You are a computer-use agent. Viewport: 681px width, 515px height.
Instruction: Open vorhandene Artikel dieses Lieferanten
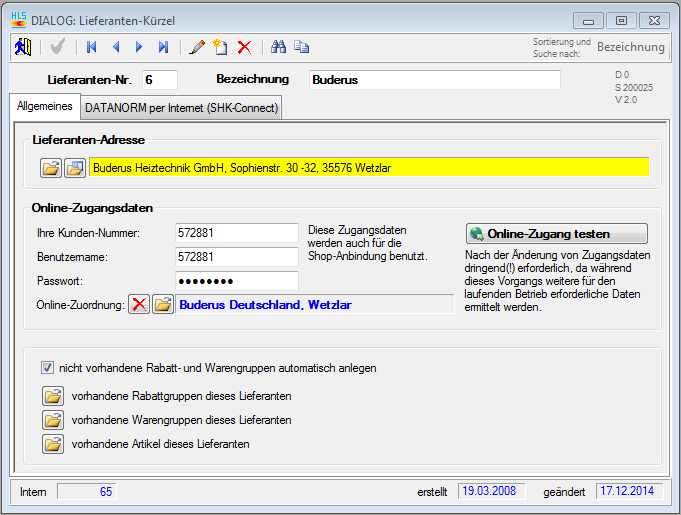tap(51, 444)
